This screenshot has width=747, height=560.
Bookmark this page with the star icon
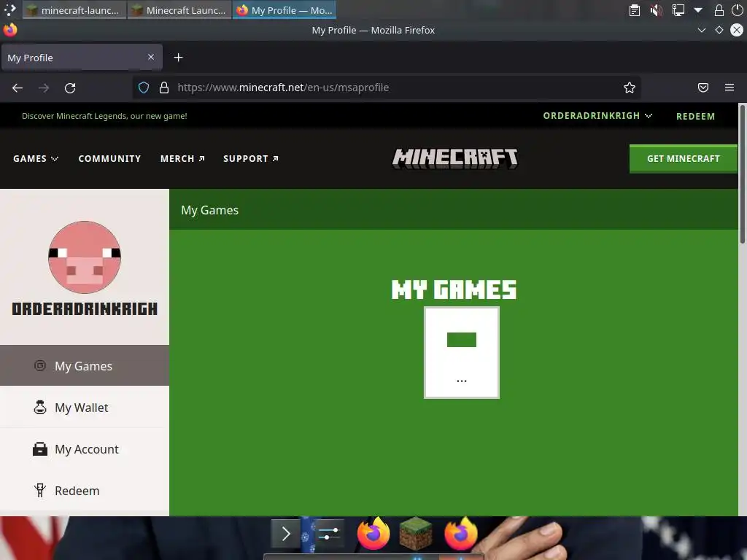click(x=630, y=87)
